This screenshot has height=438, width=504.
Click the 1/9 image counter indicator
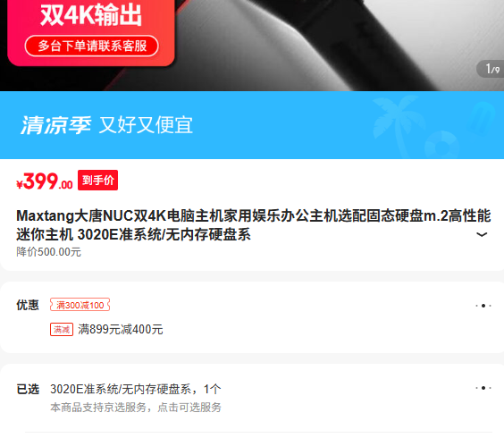tap(491, 69)
